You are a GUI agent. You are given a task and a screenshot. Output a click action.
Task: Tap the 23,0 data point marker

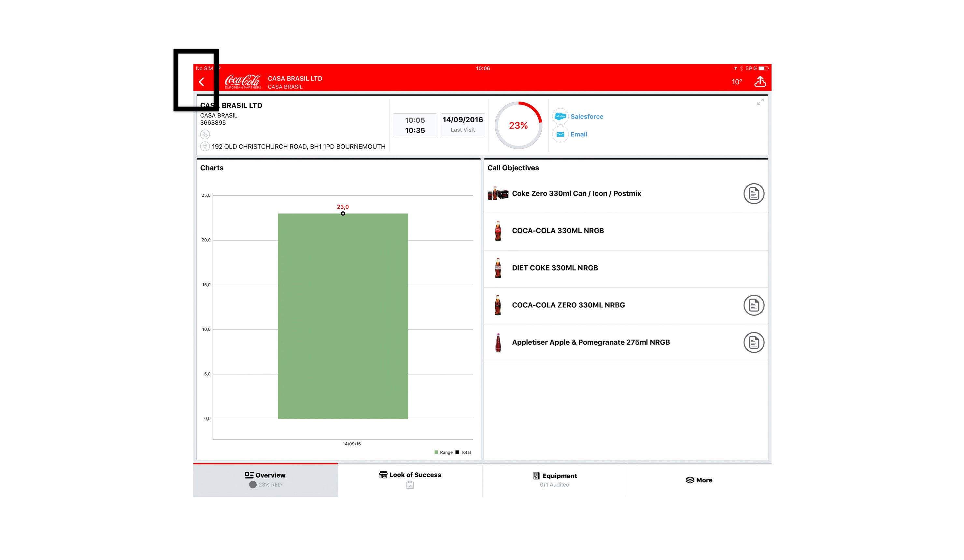click(343, 214)
